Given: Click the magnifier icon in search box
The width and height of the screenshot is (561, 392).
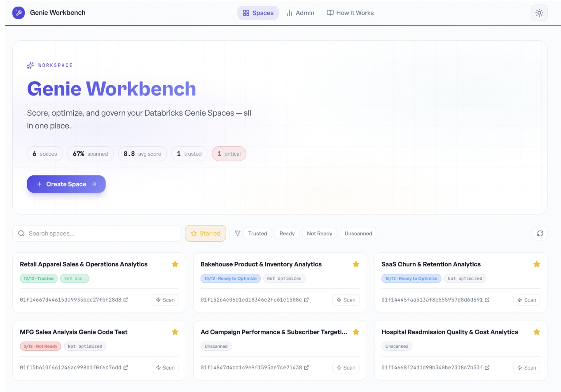Looking at the screenshot, I should tap(21, 233).
